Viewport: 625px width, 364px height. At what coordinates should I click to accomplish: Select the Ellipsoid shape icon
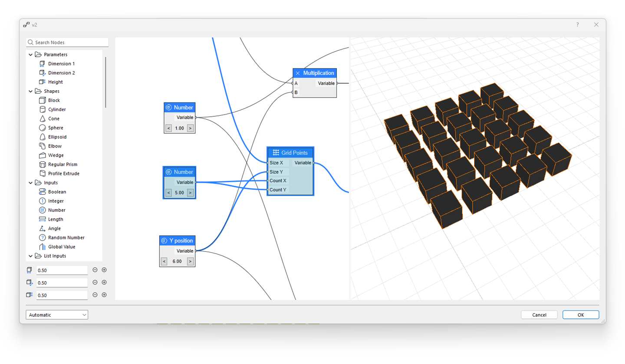pyautogui.click(x=42, y=137)
